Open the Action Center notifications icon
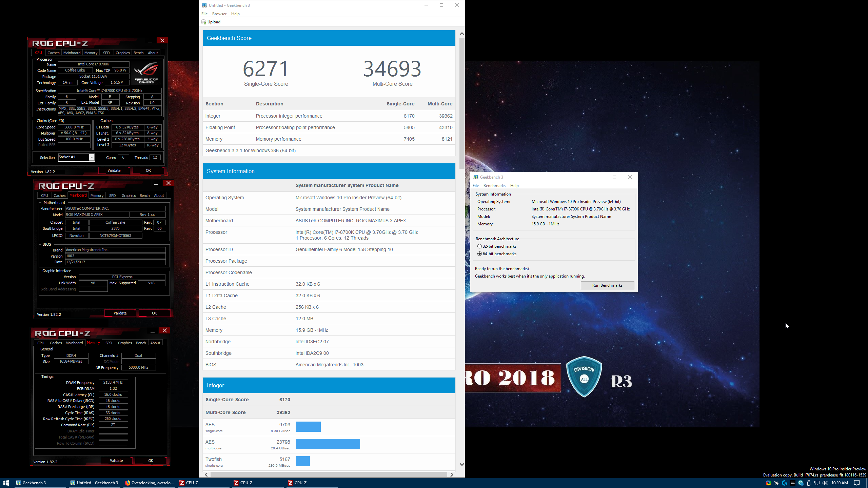 click(x=857, y=483)
